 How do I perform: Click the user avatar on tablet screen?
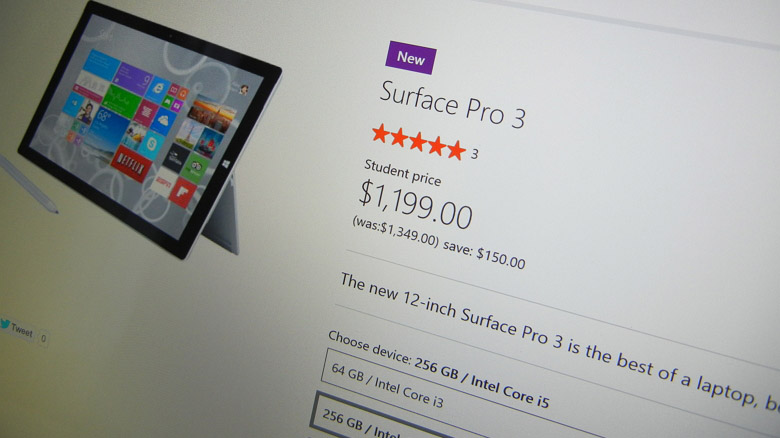244,90
